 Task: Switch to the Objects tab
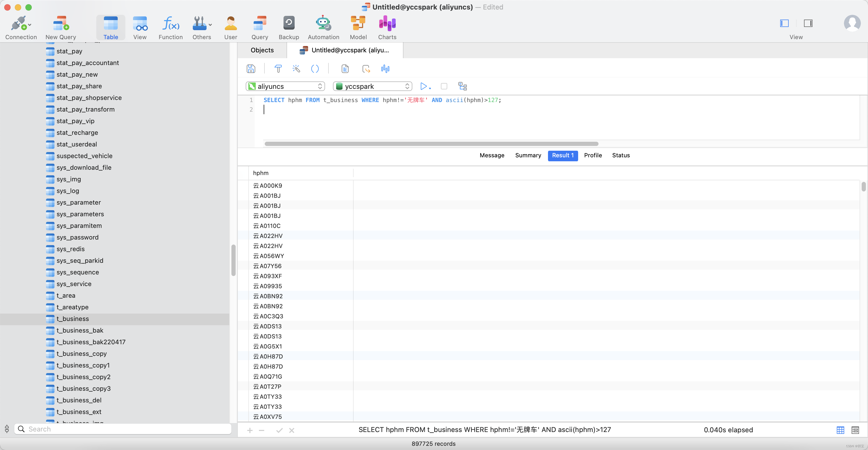click(262, 50)
